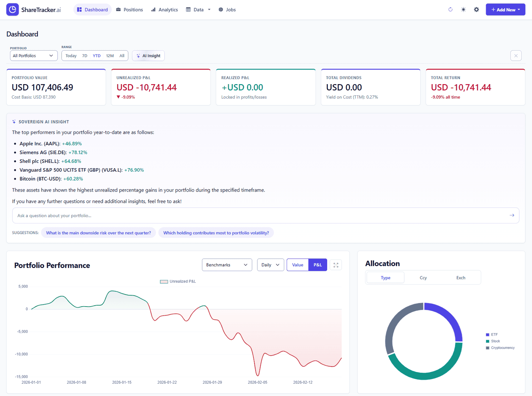Select the Dashboard navigation icon
532x396 pixels.
pyautogui.click(x=79, y=10)
